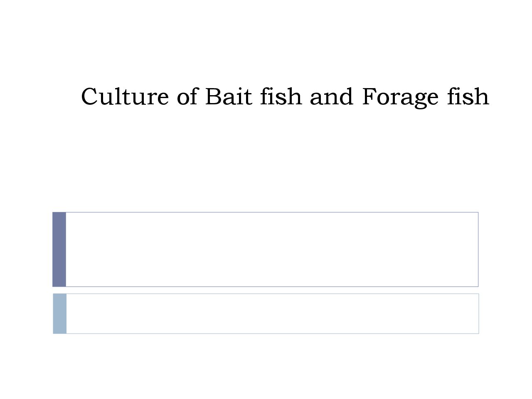Click the word "Culture" in the title
Viewport: 532px width, 399px height.
(x=125, y=97)
